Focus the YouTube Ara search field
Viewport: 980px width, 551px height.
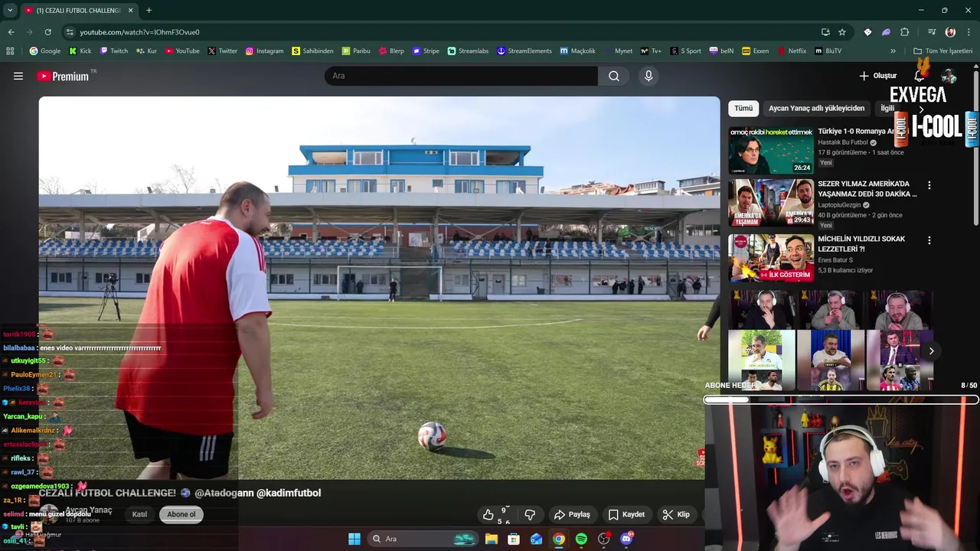coord(461,76)
